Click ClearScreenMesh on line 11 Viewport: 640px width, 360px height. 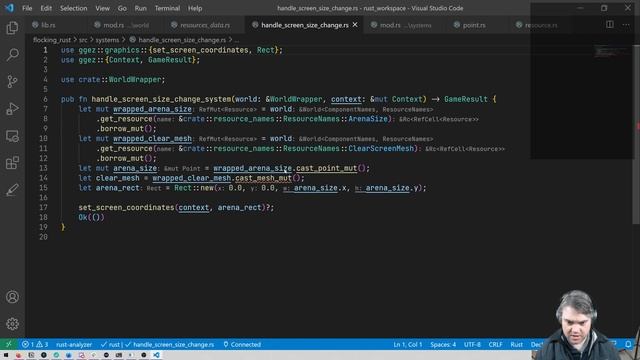(381, 149)
